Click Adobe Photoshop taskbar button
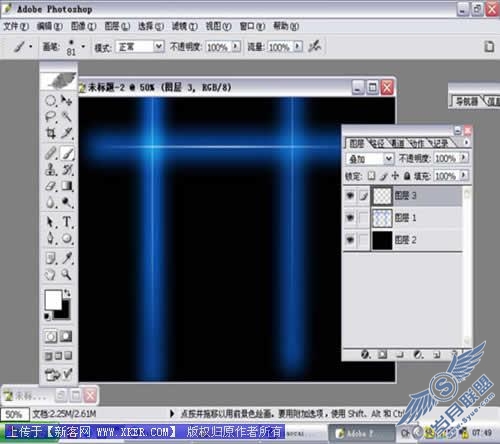The height and width of the screenshot is (444, 500). tap(362, 433)
